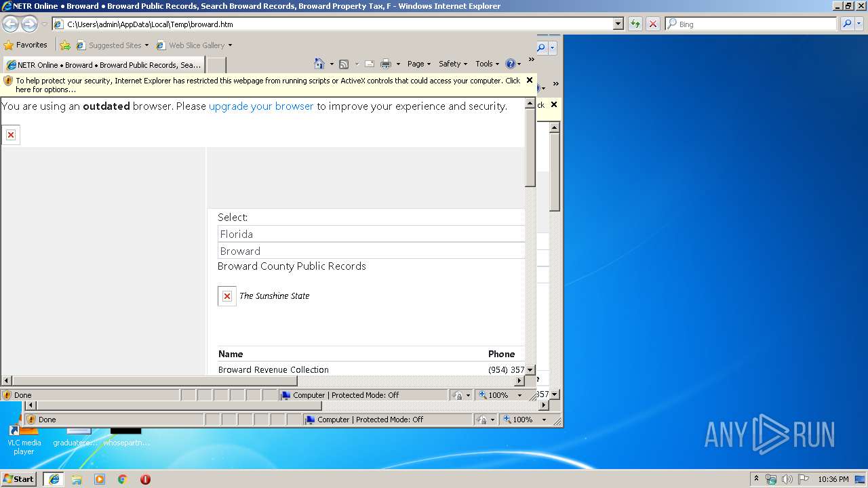Viewport: 868px width, 488px height.
Task: Launch Windows Media Player from taskbar
Action: [100, 479]
